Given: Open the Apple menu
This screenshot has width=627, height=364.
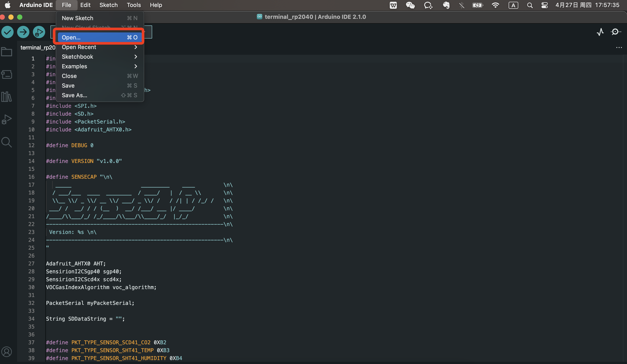Looking at the screenshot, I should coord(8,5).
